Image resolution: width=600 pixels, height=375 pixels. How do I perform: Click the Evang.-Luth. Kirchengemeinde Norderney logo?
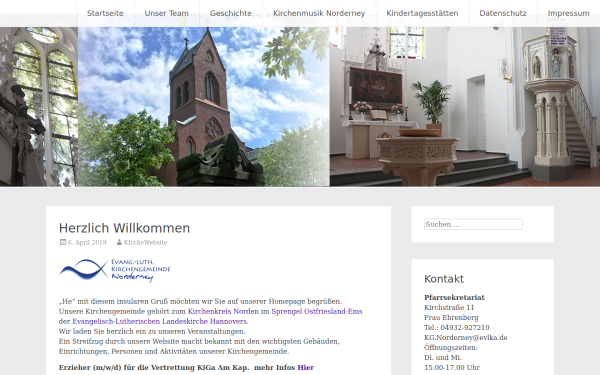pyautogui.click(x=114, y=270)
